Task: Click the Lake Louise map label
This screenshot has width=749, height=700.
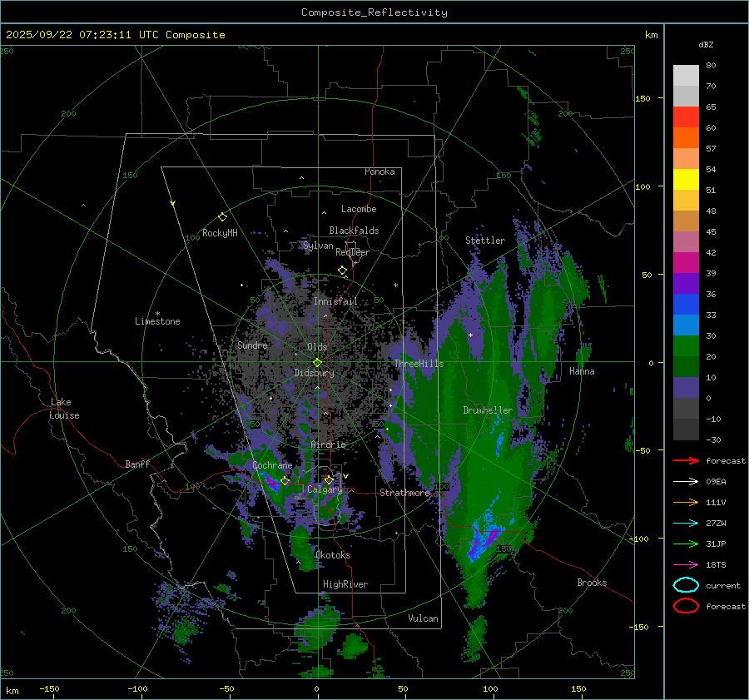Action: (64, 409)
